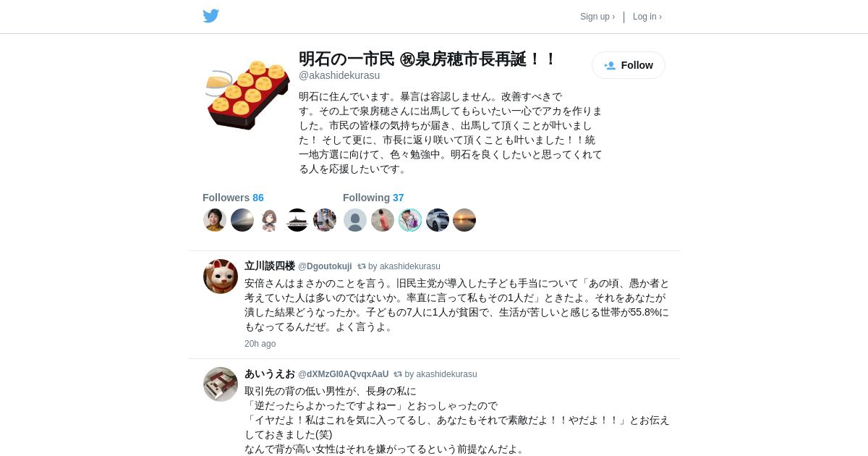Open the anime girl follower avatar
Image resolution: width=868 pixels, height=456 pixels.
pyautogui.click(x=270, y=220)
